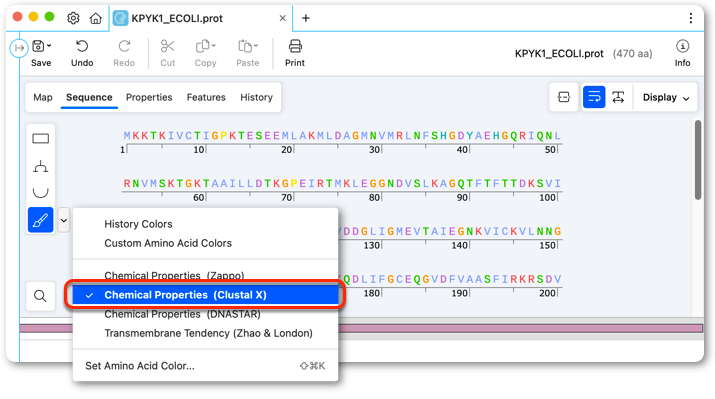
Task: Click the Undo arrow icon
Action: [x=82, y=47]
